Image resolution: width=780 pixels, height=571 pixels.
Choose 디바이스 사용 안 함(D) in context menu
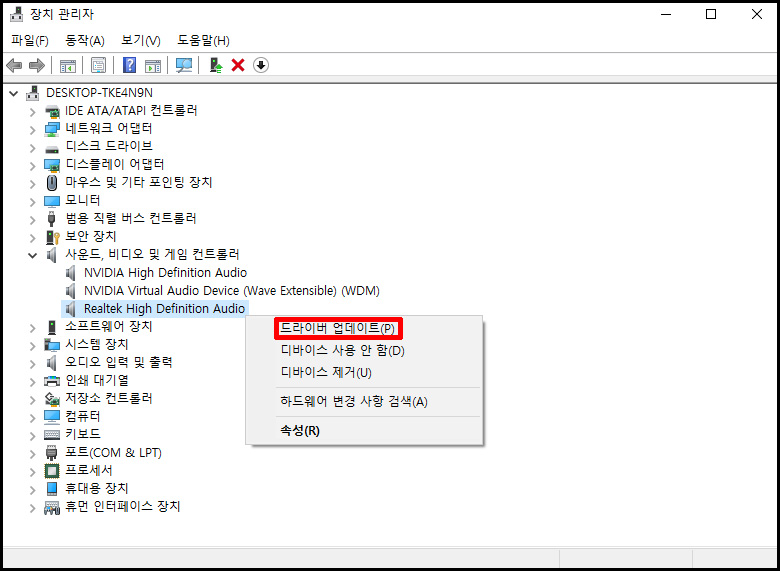[365, 351]
